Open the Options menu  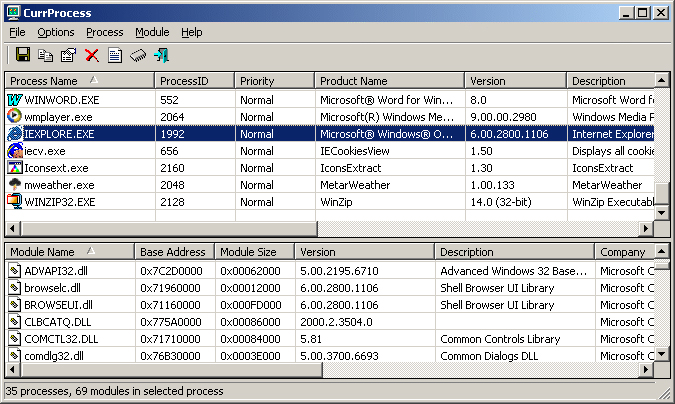tap(56, 32)
